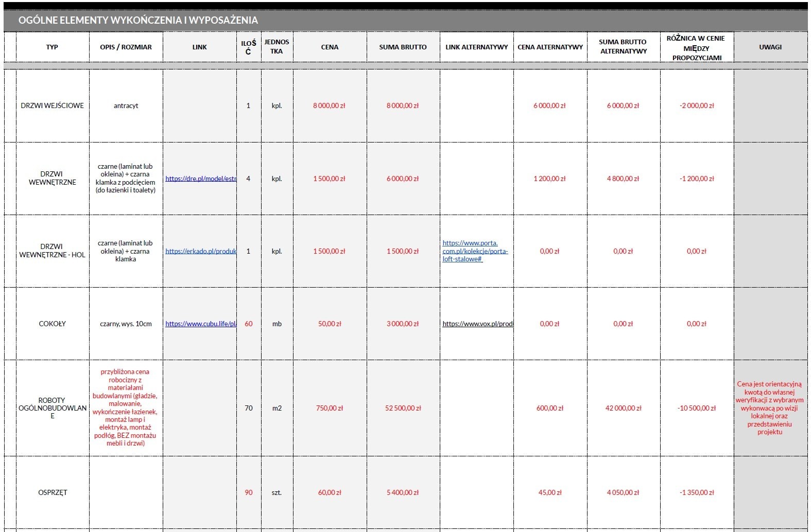Select the quantity 4 cell
811x532 pixels.
[x=249, y=179]
